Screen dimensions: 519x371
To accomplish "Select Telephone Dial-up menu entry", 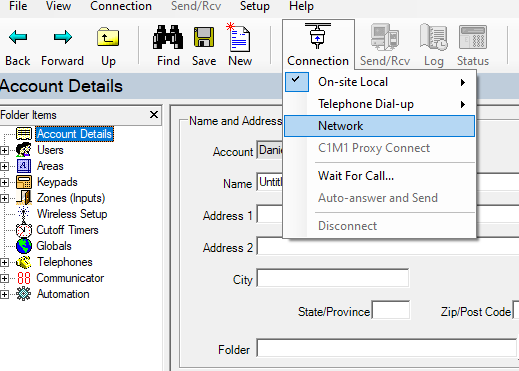I will [379, 104].
